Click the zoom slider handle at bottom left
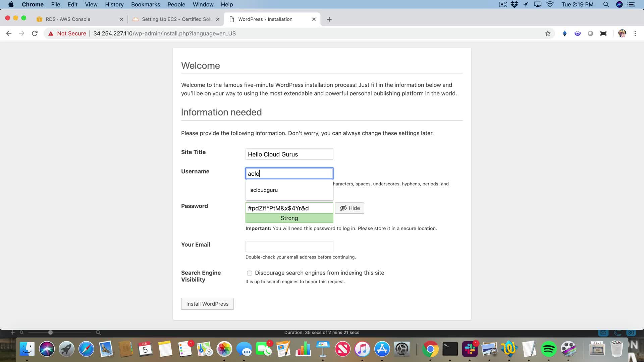Screen dimensions: 644x362 pos(50,333)
